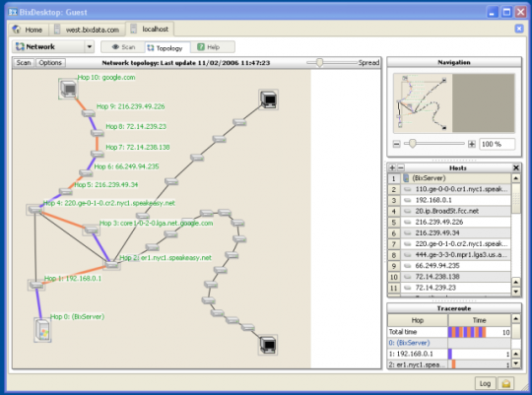Click the 100 % zoom input field

497,144
